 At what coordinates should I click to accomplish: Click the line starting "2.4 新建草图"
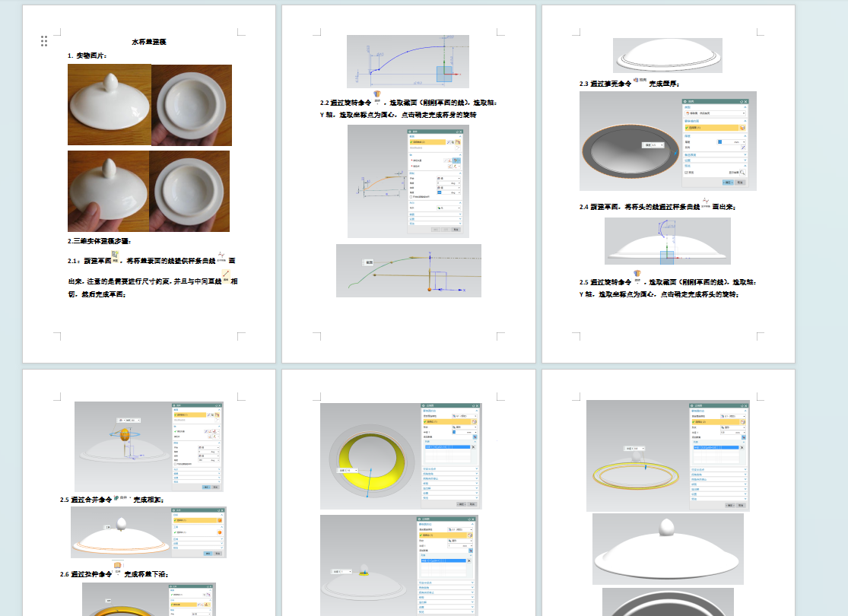click(657, 207)
